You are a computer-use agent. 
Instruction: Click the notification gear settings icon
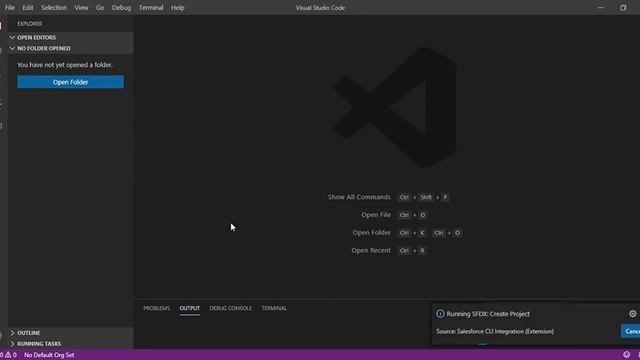pyautogui.click(x=633, y=314)
